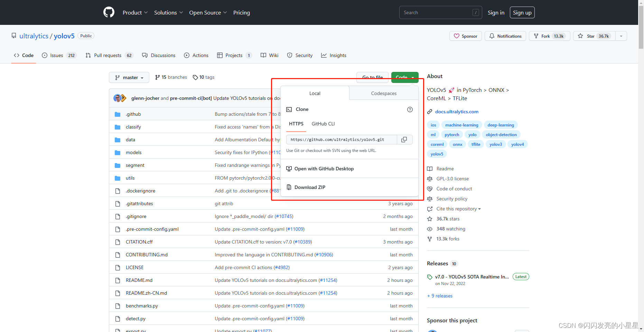The image size is (644, 332).
Task: Click the Readme book icon
Action: pyautogui.click(x=430, y=169)
